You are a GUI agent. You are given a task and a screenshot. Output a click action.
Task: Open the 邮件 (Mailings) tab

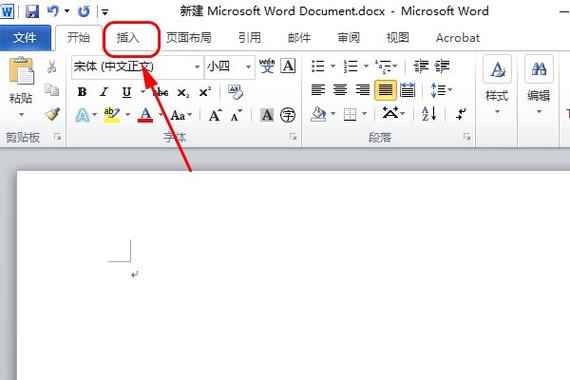(x=299, y=38)
